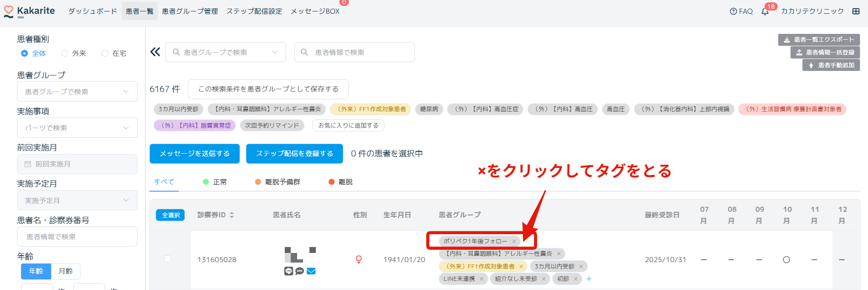Click お気に入りに追加する
The image size is (868, 290).
(x=348, y=125)
